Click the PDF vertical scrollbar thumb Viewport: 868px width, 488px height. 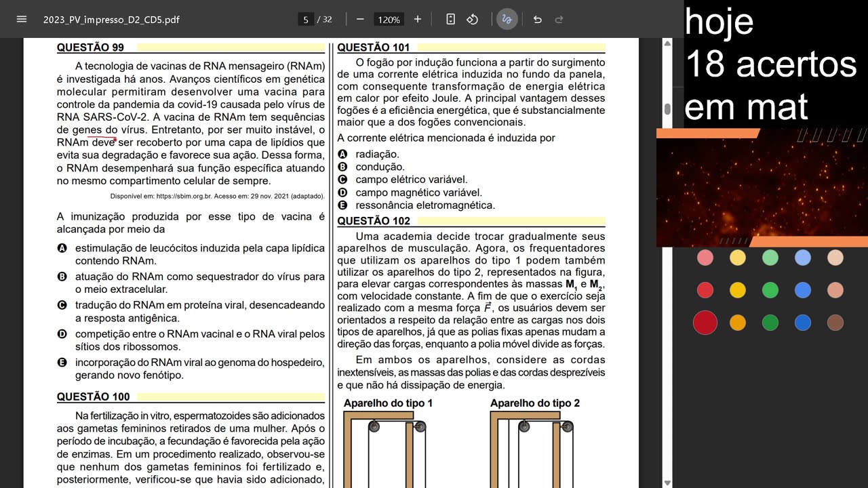[667, 109]
